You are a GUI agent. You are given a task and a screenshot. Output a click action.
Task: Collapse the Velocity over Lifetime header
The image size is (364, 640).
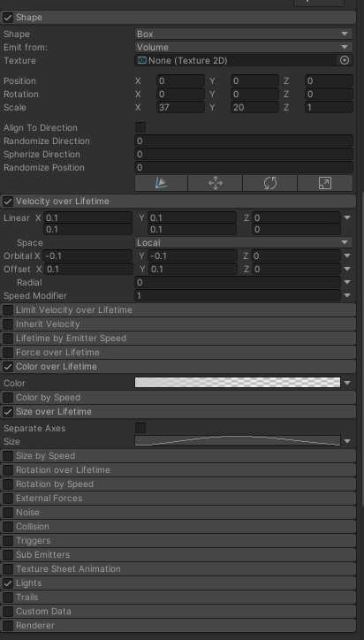[178, 202]
